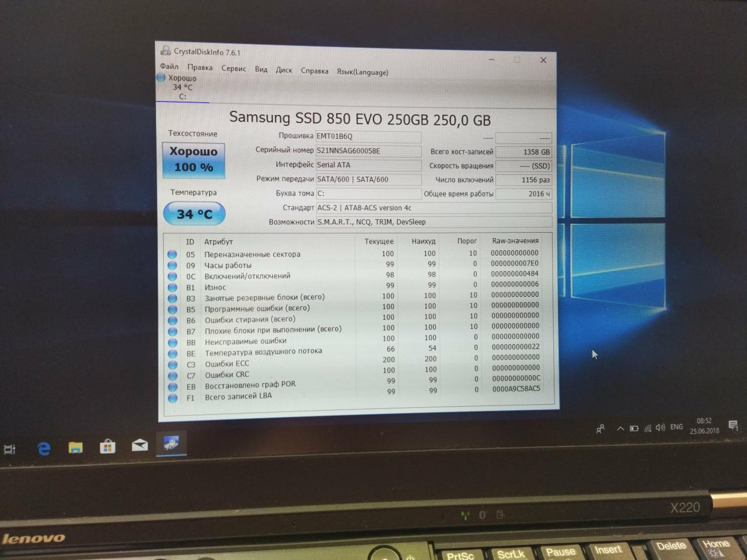This screenshot has width=747, height=560.
Task: Click the Raw-значения column header
Action: click(x=515, y=240)
